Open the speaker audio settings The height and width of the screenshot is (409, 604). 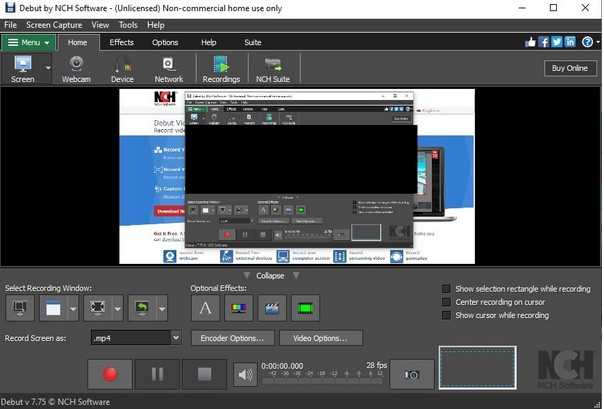pos(245,374)
